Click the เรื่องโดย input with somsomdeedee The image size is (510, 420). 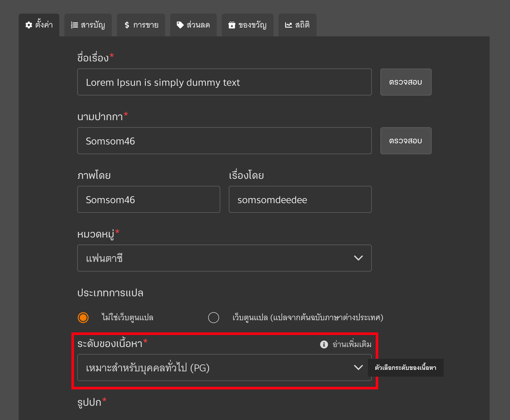[x=300, y=199]
